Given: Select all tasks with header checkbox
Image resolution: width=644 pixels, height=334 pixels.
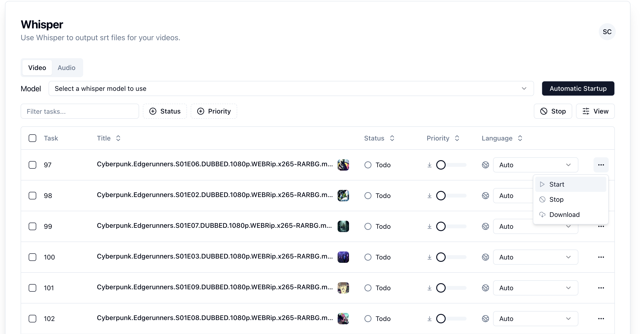Looking at the screenshot, I should click(32, 138).
